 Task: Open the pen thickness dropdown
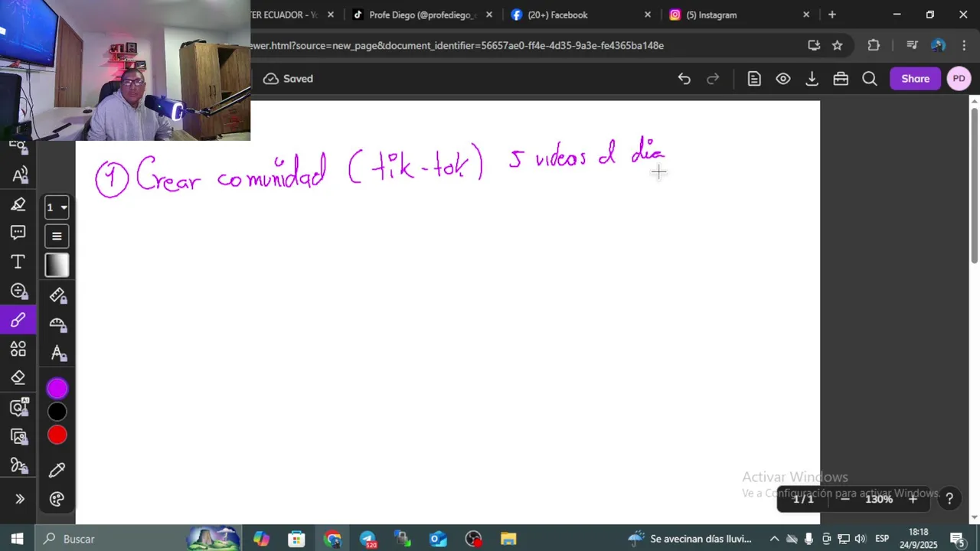point(57,207)
